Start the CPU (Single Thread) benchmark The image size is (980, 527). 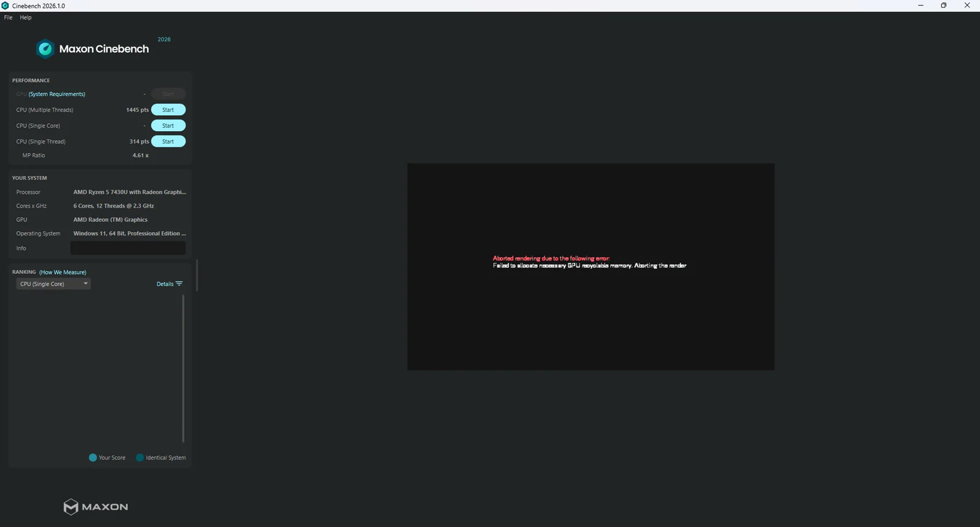[x=168, y=142]
